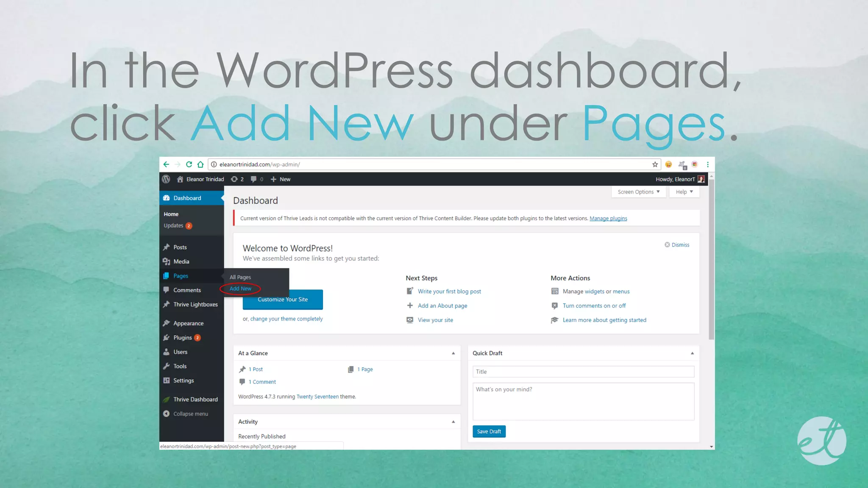
Task: Select All Pages in flyout
Action: click(240, 277)
